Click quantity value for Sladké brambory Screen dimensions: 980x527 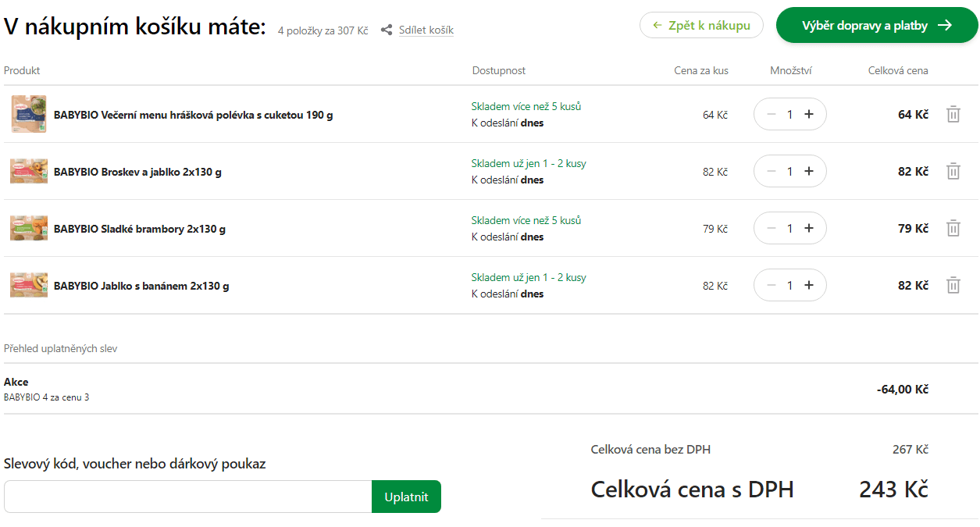(789, 228)
